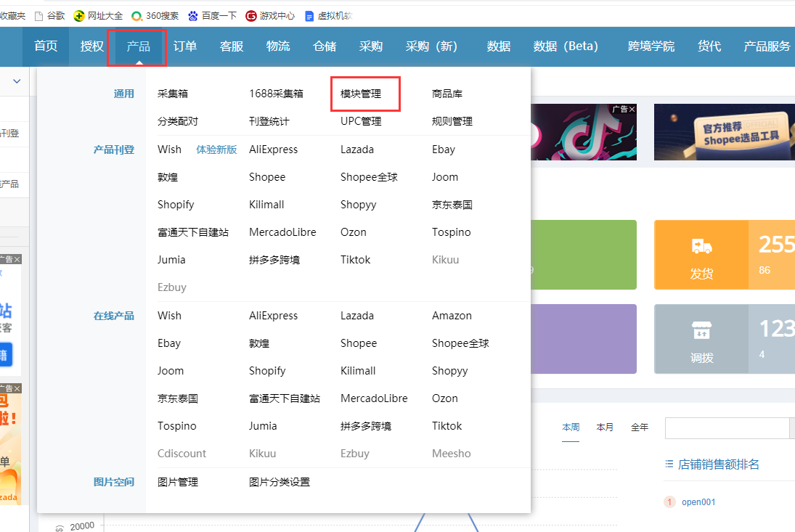This screenshot has height=532, width=795.
Task: Select Jumia under 在线产品
Action: point(263,425)
